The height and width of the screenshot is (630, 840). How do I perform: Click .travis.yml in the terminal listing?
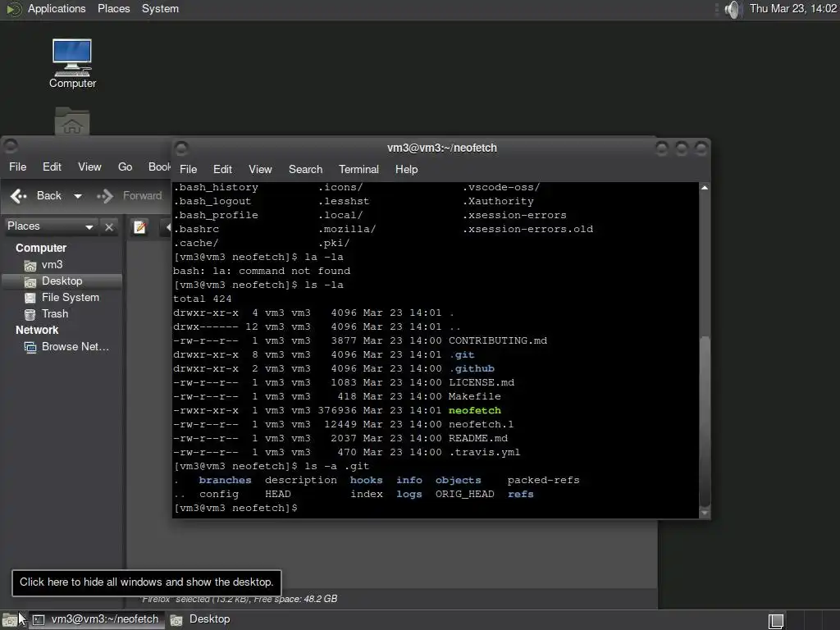[484, 452]
